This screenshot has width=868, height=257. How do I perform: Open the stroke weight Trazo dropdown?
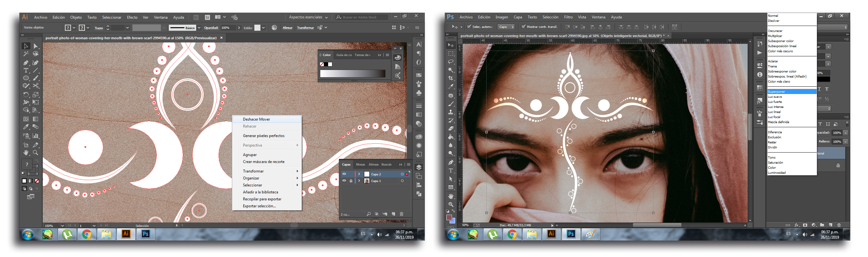pyautogui.click(x=127, y=28)
